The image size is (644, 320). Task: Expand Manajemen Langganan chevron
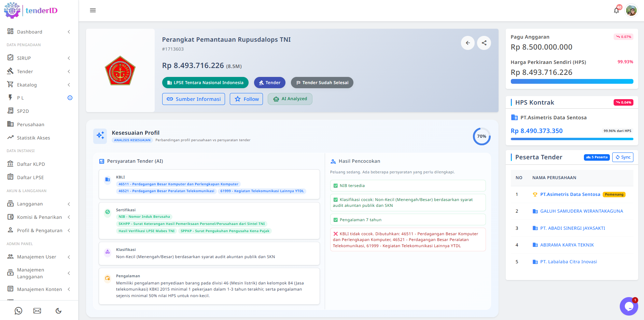click(69, 273)
